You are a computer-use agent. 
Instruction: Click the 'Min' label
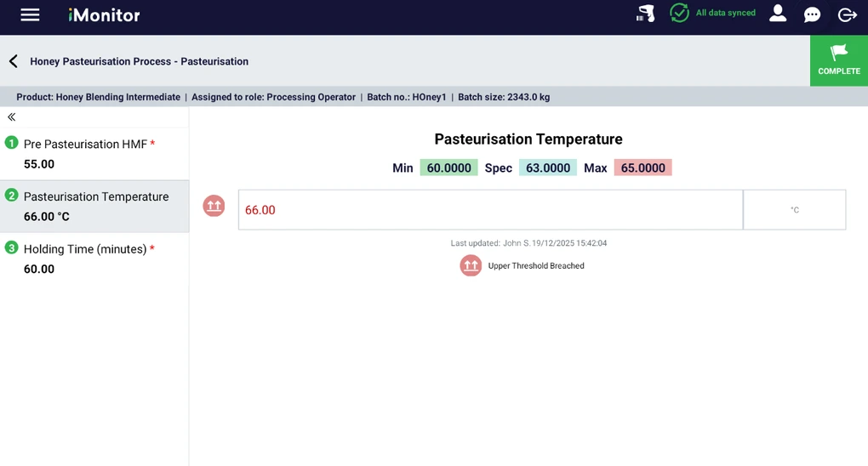click(403, 168)
